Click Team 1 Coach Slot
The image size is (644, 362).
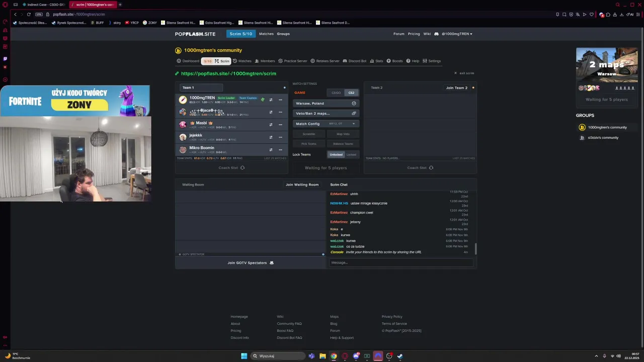coord(231,168)
